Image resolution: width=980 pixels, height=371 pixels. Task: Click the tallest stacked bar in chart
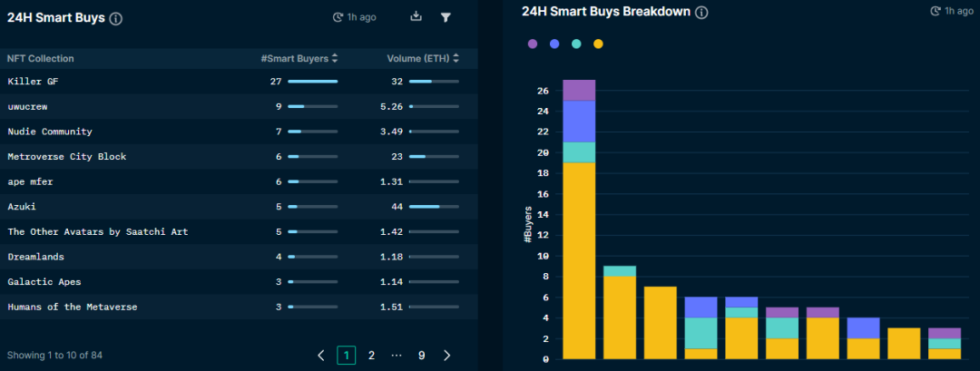click(579, 220)
